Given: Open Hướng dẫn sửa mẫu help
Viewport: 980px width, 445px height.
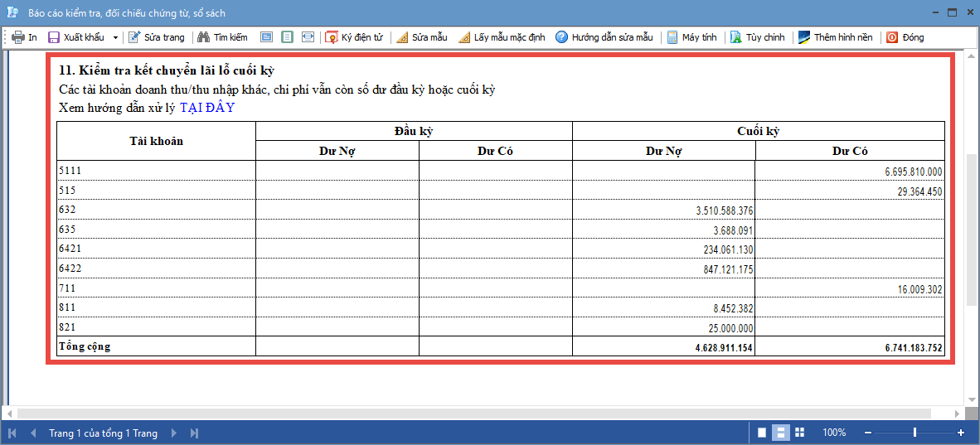Looking at the screenshot, I should (x=604, y=37).
